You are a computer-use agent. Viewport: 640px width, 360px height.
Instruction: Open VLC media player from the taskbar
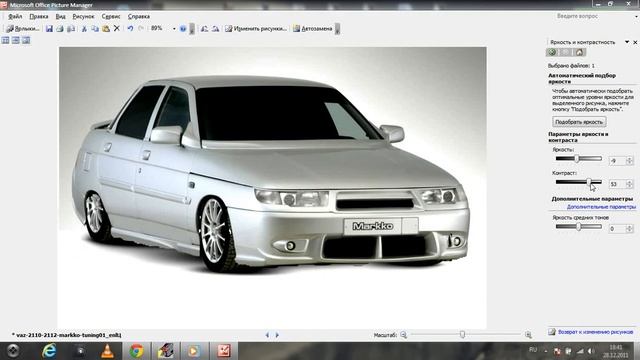[x=107, y=351]
